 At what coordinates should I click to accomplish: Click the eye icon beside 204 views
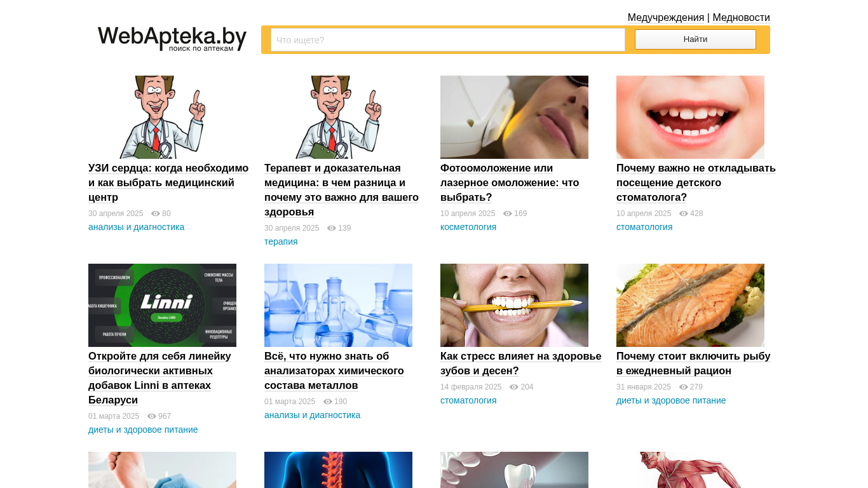(x=514, y=387)
